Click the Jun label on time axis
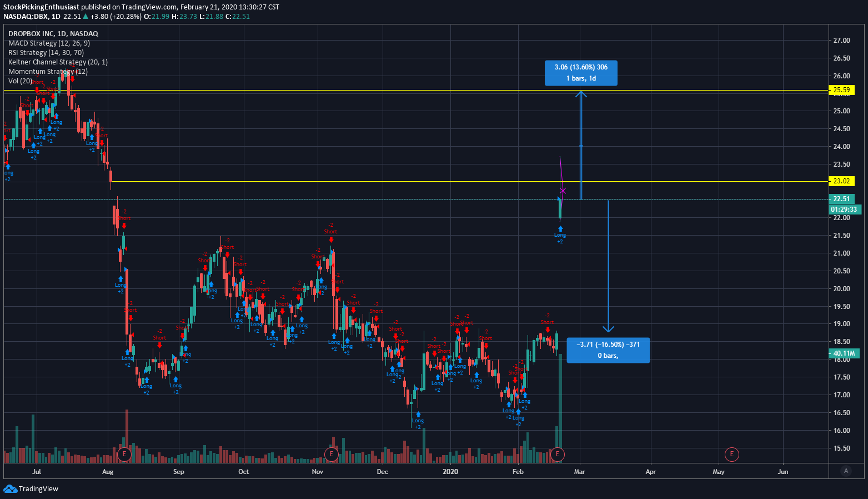 click(783, 472)
